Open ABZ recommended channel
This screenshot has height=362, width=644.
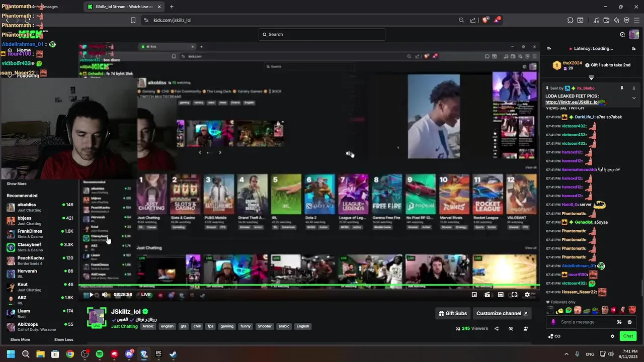pyautogui.click(x=40, y=300)
